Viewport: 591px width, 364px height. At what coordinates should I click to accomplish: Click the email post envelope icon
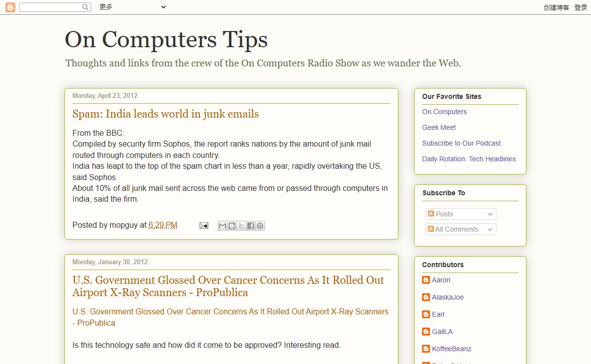coord(203,226)
